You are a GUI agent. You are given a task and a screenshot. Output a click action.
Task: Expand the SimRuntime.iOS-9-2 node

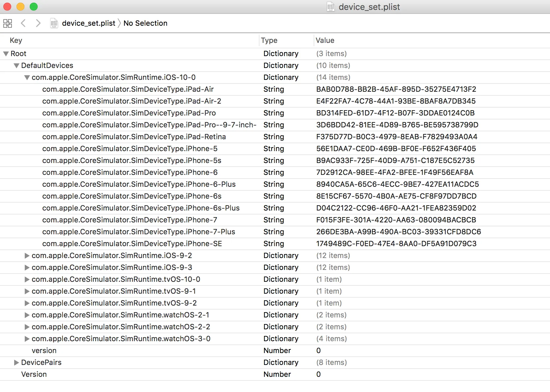tap(27, 256)
